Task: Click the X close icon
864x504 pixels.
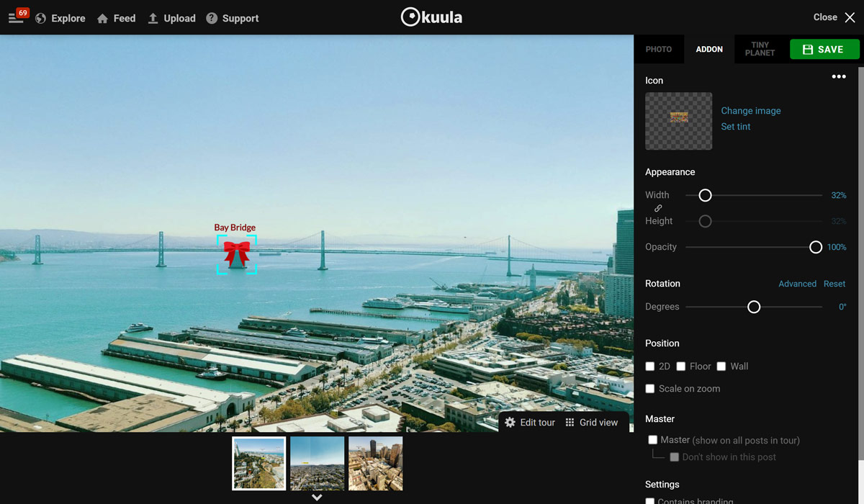Action: (850, 17)
